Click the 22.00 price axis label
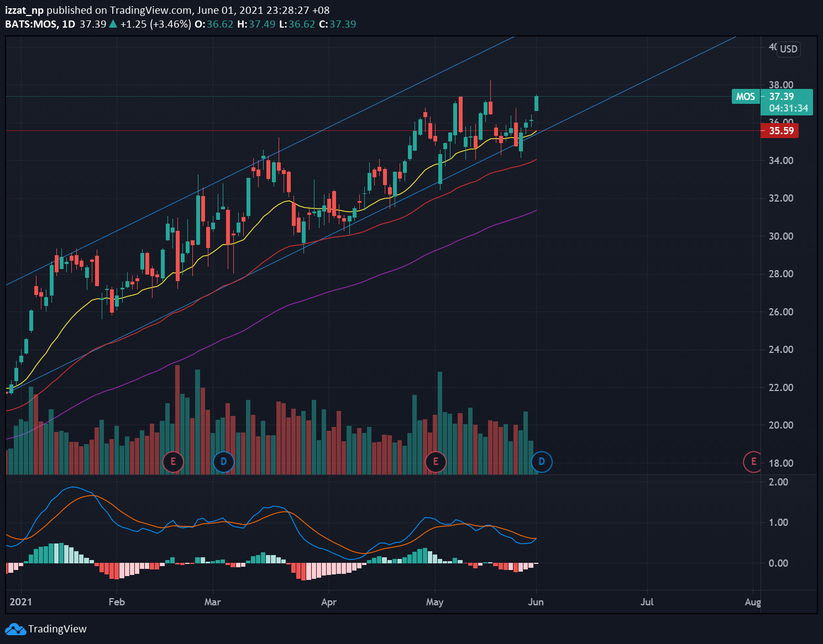 coord(781,388)
